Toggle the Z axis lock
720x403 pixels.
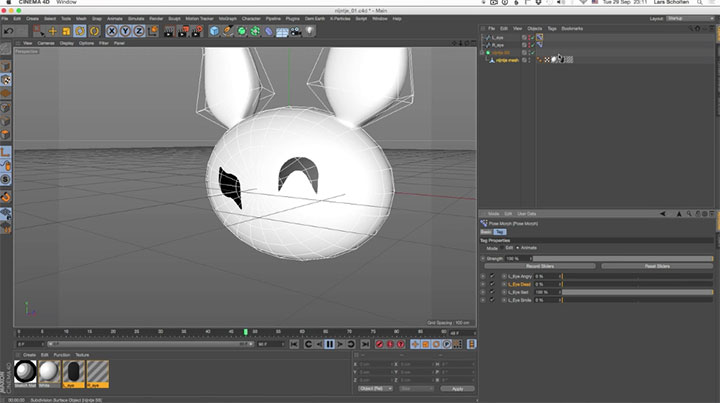pos(139,31)
